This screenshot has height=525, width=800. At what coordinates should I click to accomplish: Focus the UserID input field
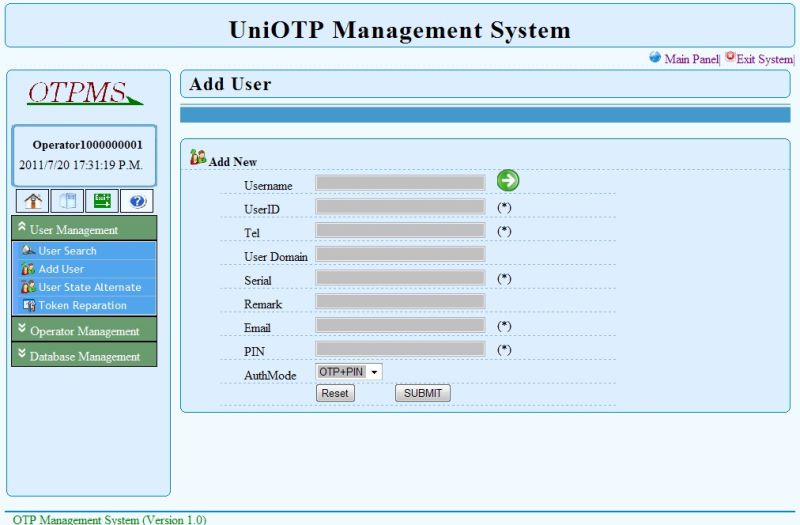(401, 206)
